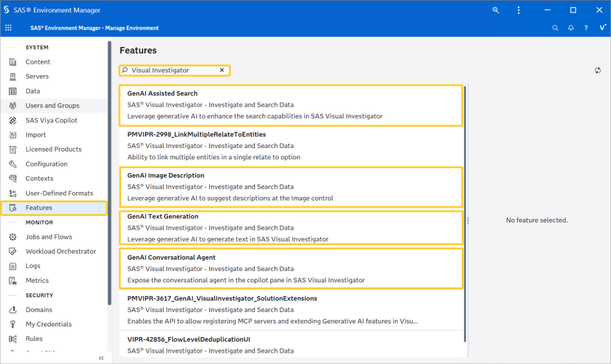The height and width of the screenshot is (364, 611).
Task: Open My Credentials page
Action: point(49,324)
